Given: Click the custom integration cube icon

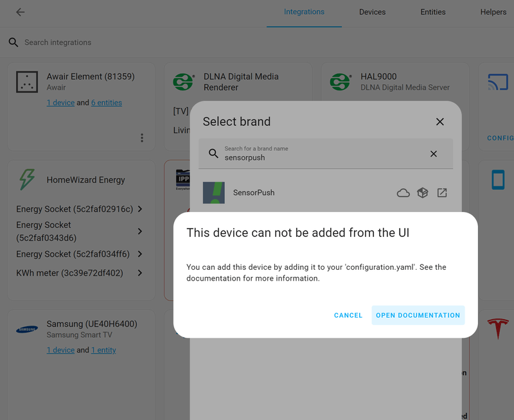Looking at the screenshot, I should [423, 193].
